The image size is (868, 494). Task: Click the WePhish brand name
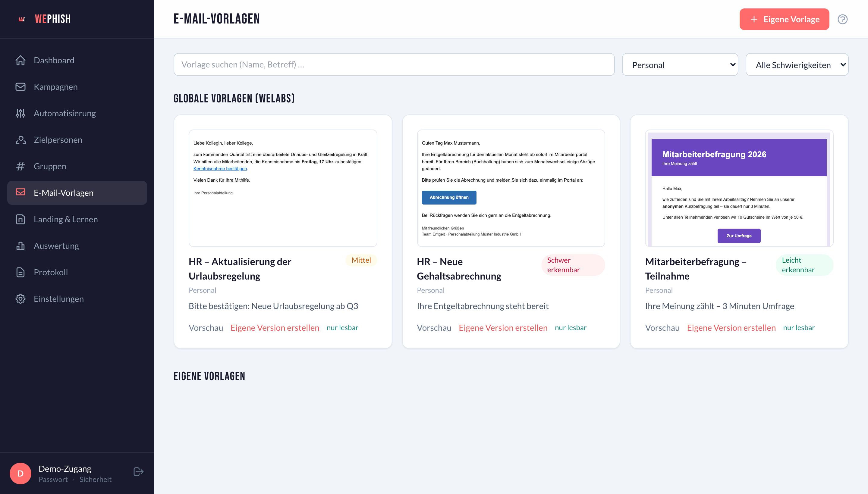pos(53,19)
